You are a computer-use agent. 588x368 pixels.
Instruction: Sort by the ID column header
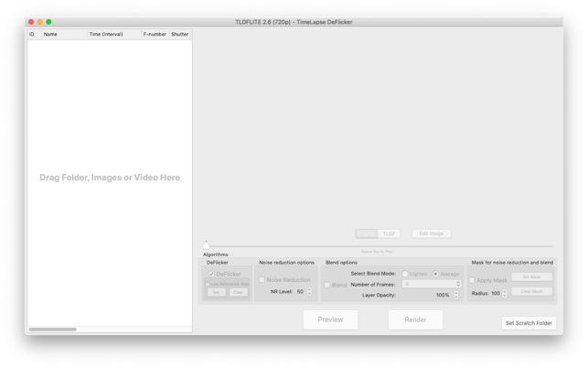[34, 34]
